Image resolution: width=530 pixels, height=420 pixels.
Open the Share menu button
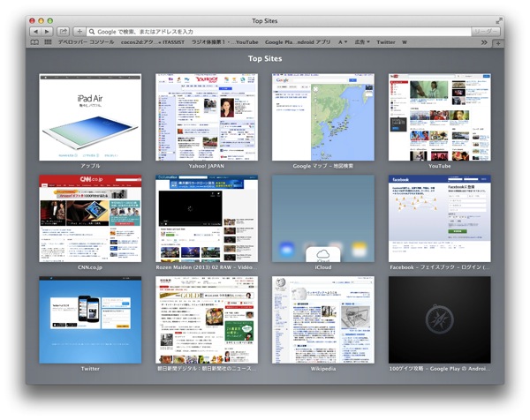point(63,32)
